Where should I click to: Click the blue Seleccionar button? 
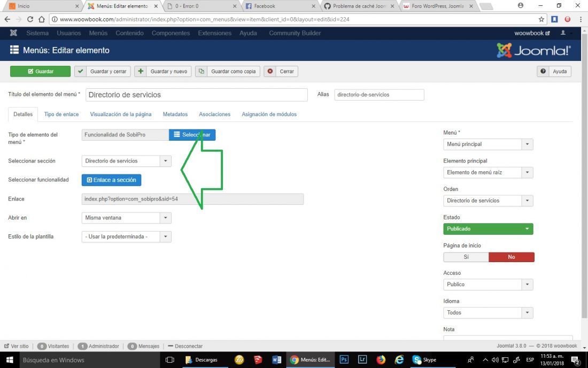click(192, 135)
